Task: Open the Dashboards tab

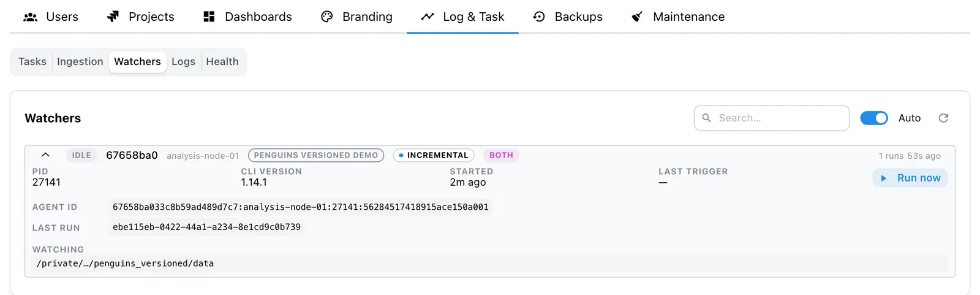Action: [x=247, y=17]
